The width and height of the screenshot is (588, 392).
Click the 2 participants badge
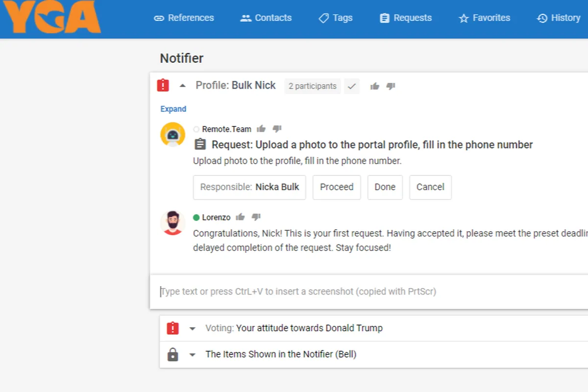point(312,86)
